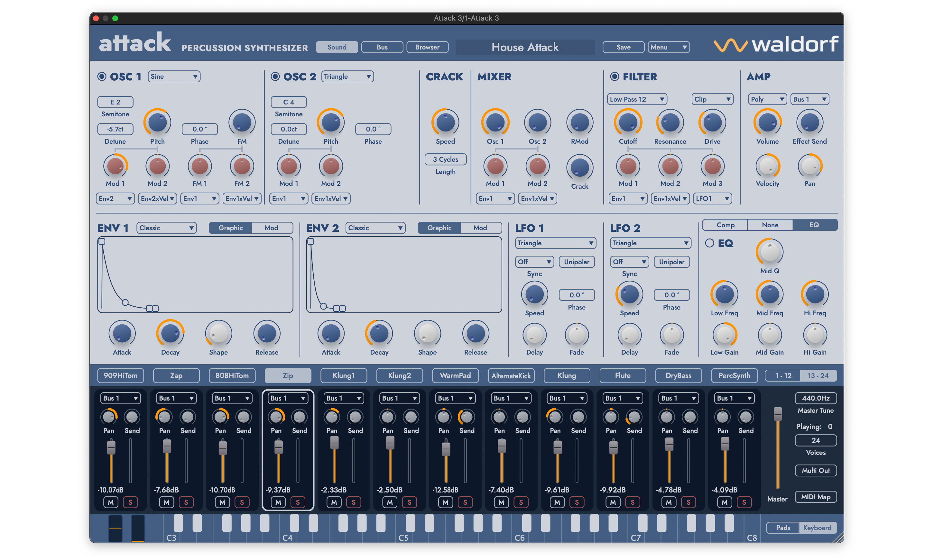Image resolution: width=934 pixels, height=560 pixels.
Task: Click the Master volume fader handle
Action: [x=777, y=414]
